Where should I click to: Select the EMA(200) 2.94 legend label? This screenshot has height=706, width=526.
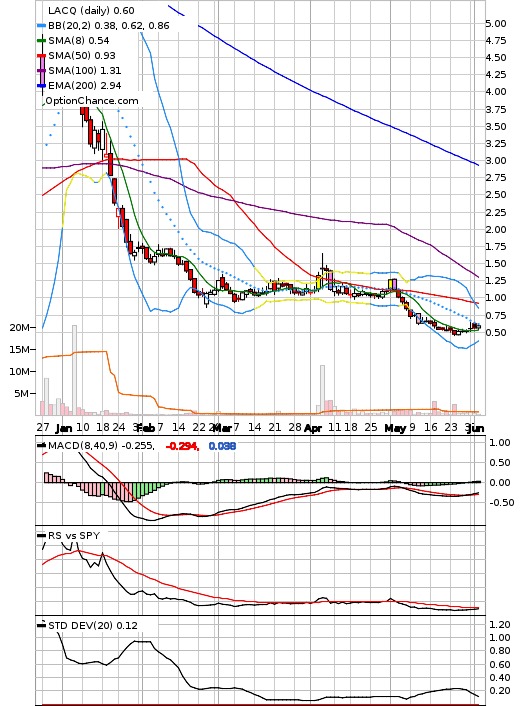(85, 85)
